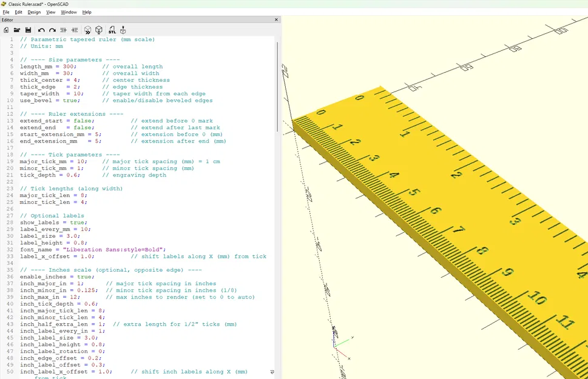The width and height of the screenshot is (588, 379).
Task: Close the Editor panel
Action: tap(277, 20)
